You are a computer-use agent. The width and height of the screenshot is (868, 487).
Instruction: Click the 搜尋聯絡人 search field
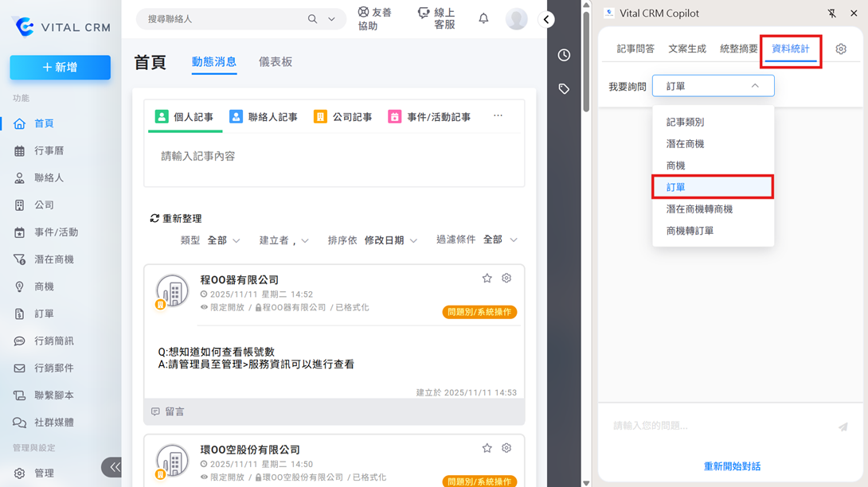223,19
